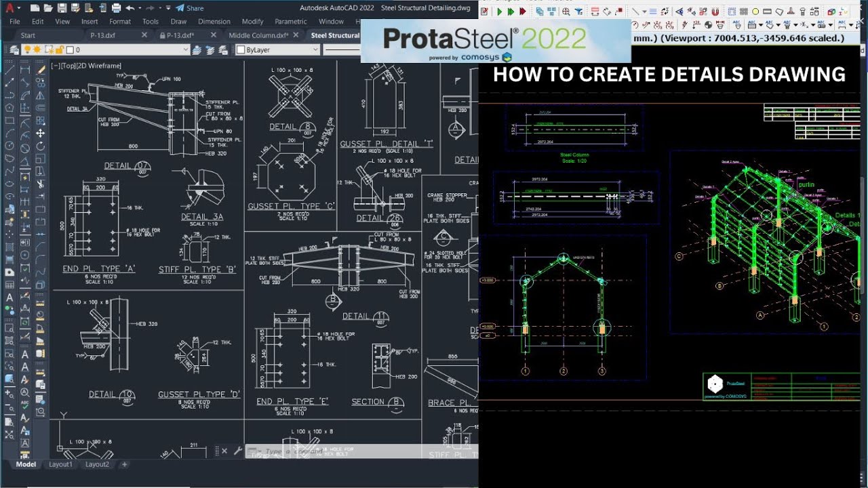Open Customize Quick Access Toolbar dropdown
This screenshot has width=868, height=488.
click(168, 8)
